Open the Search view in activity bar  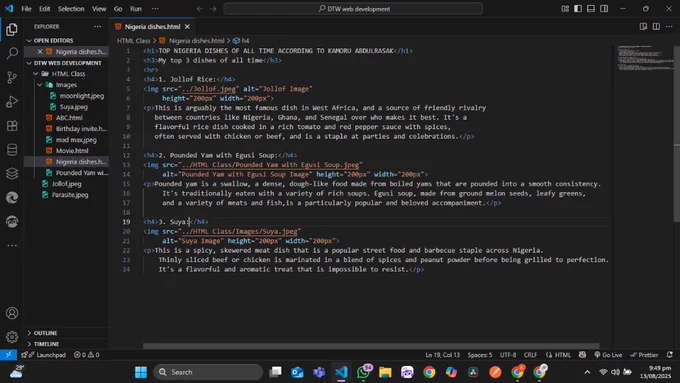(12, 53)
